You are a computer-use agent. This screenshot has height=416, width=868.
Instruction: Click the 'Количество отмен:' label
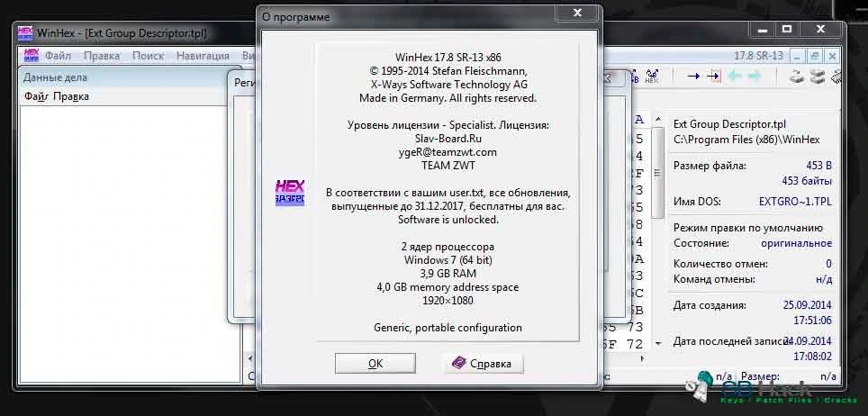pyautogui.click(x=720, y=264)
